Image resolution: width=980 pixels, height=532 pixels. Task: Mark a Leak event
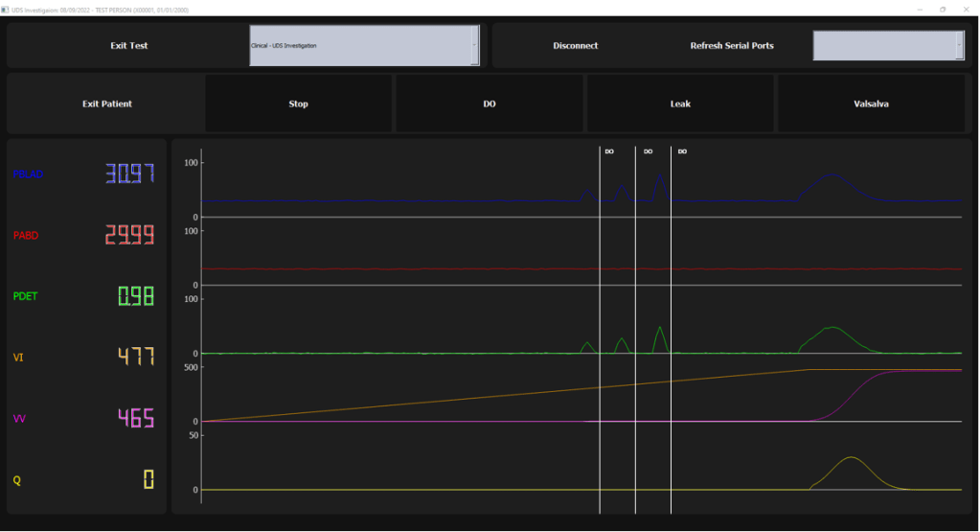[680, 104]
